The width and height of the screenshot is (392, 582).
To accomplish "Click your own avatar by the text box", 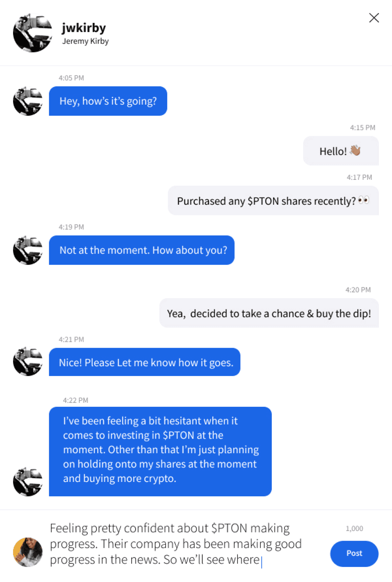I will click(x=28, y=552).
